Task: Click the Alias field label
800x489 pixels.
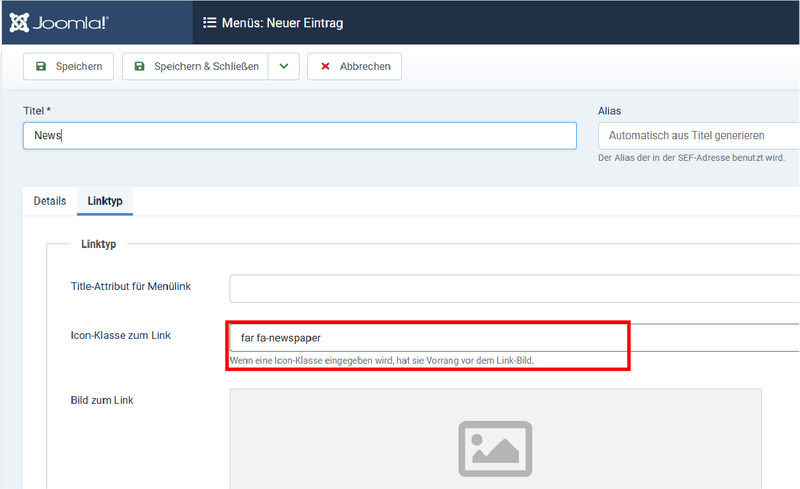Action: point(610,111)
